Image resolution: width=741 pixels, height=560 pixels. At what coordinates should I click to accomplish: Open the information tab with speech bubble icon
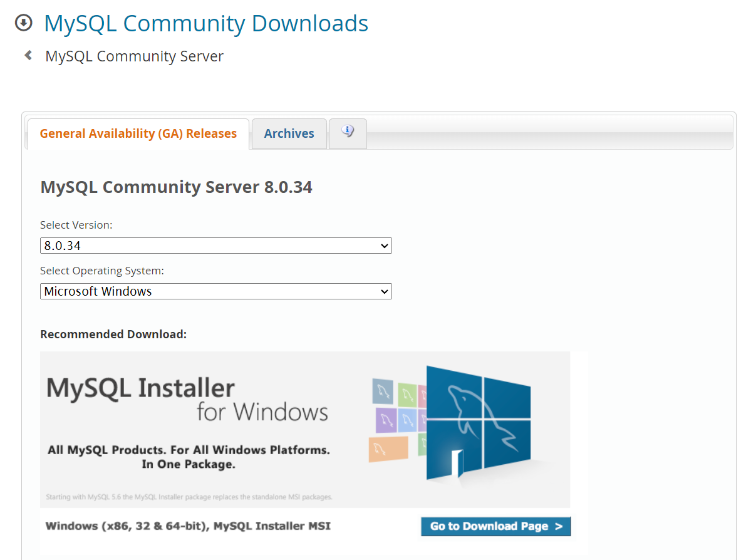coord(348,133)
